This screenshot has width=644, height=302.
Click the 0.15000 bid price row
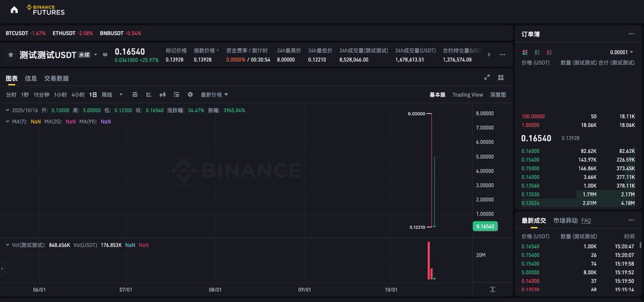coord(579,168)
